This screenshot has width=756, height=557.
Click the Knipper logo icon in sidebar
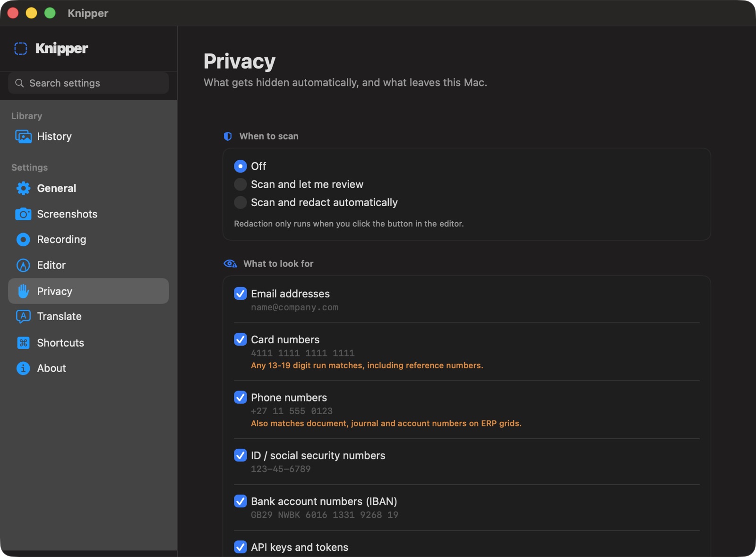tap(21, 48)
